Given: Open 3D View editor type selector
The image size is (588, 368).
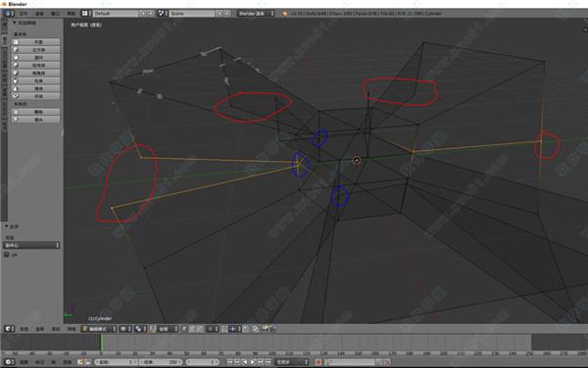Looking at the screenshot, I should click(9, 329).
